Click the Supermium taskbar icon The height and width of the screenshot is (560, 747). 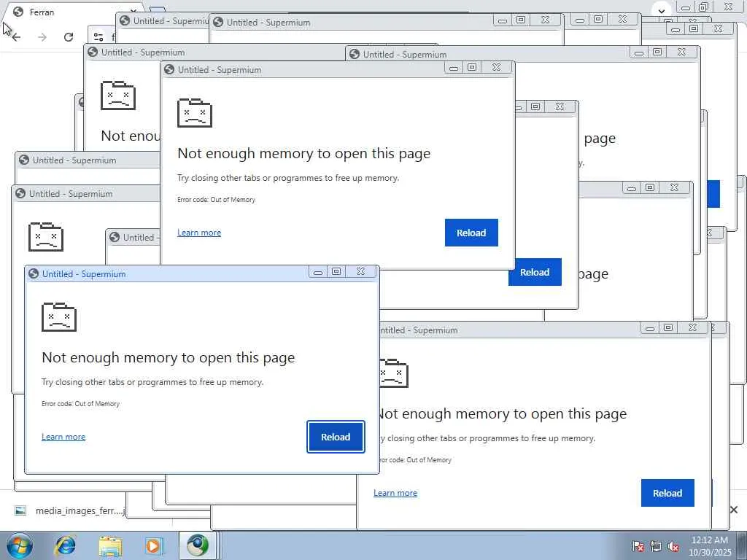point(198,545)
